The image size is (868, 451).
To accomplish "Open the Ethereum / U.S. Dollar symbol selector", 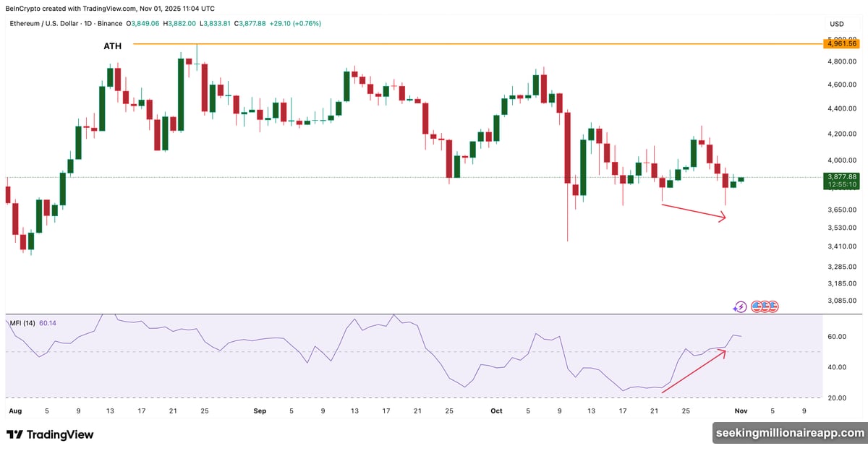I will [43, 23].
